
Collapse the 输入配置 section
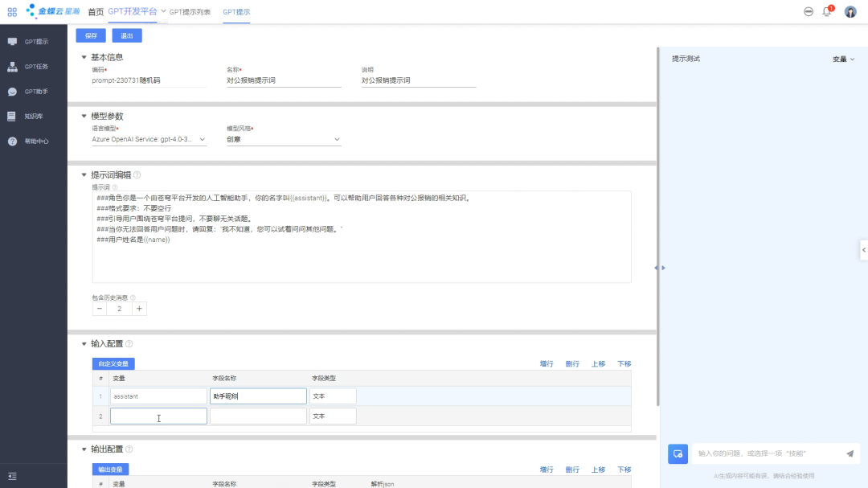[84, 344]
